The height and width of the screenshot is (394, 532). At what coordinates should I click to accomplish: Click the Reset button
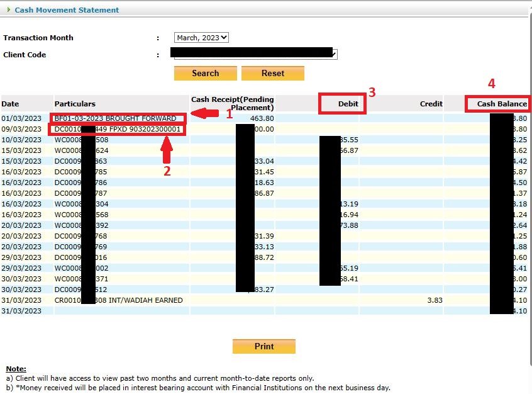273,73
